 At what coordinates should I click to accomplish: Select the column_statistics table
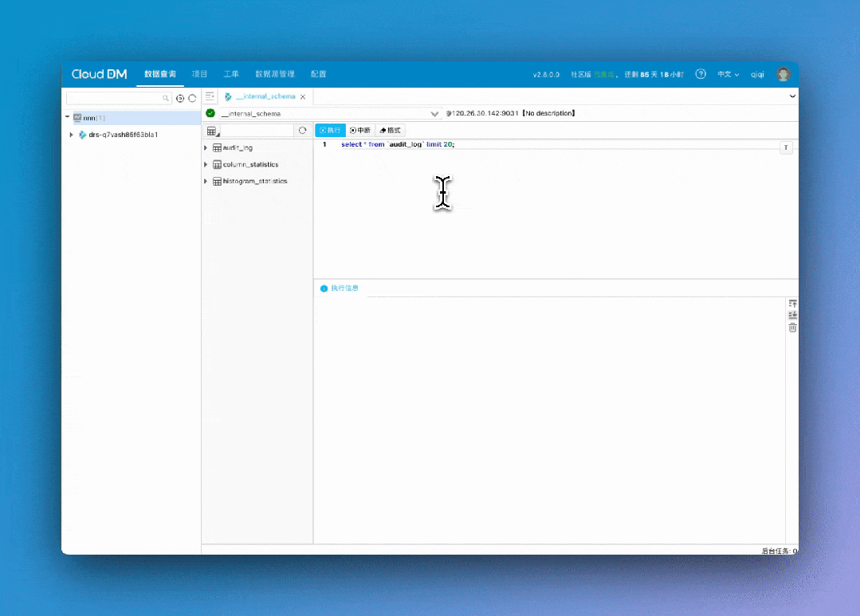click(250, 165)
